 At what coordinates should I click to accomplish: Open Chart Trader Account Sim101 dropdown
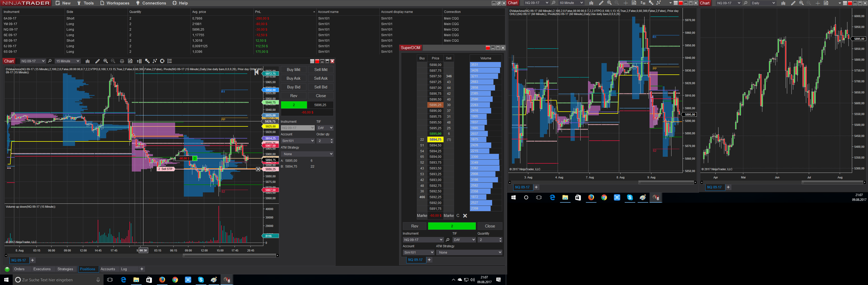(x=297, y=141)
